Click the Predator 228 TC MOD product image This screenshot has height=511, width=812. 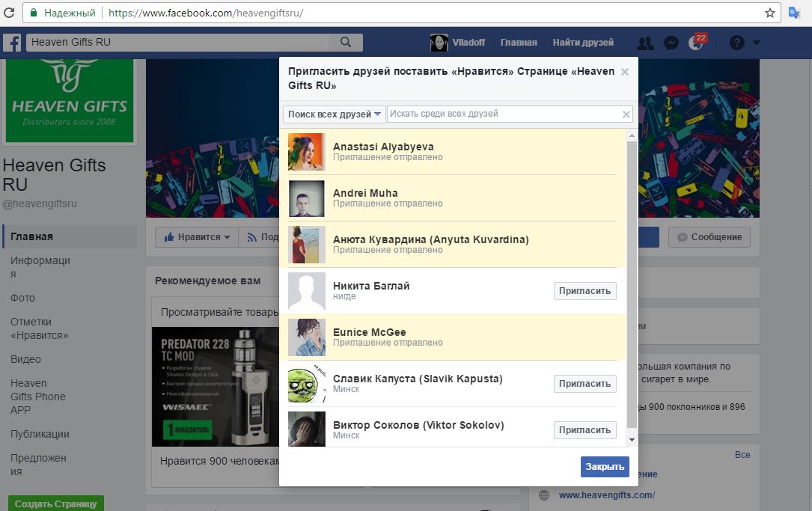(216, 387)
